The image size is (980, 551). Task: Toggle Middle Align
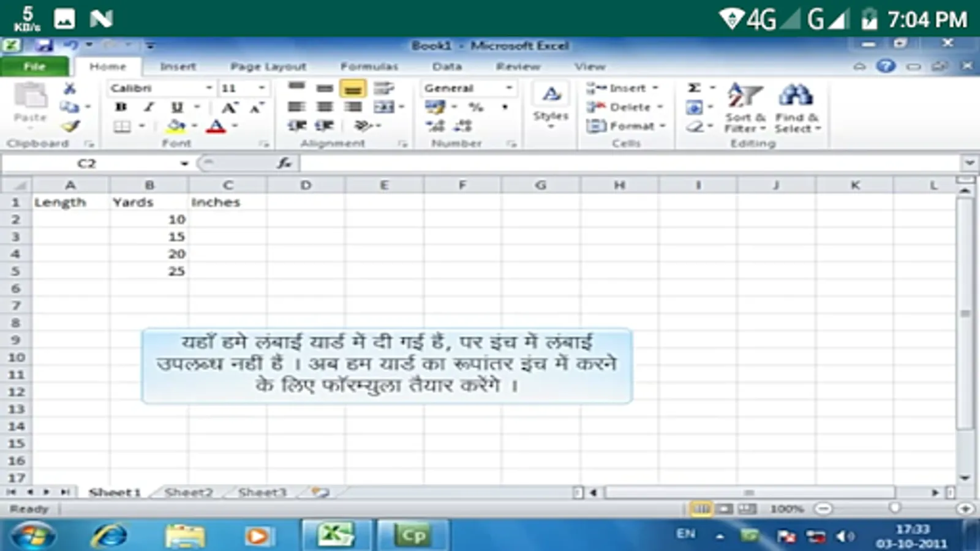[x=325, y=88]
